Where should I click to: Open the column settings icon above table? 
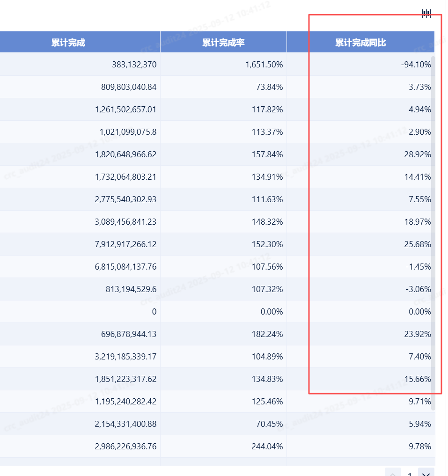[x=426, y=13]
